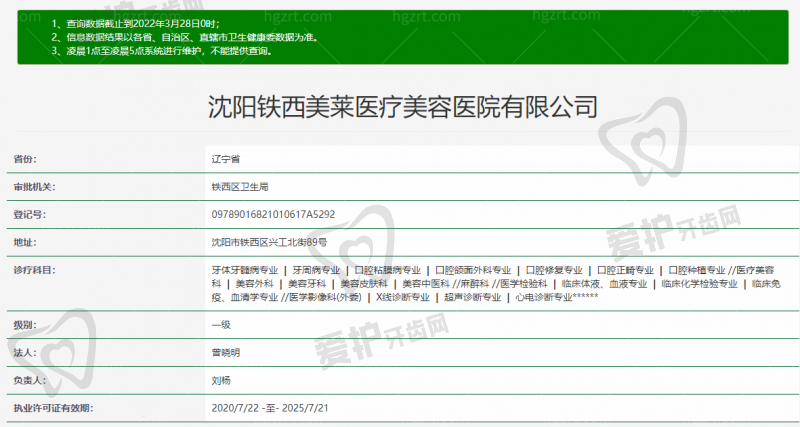Click the hospital name heading 沈阳铁西美莱医疗美容医院有限公司
Image resolution: width=800 pixels, height=427 pixels.
tap(403, 107)
